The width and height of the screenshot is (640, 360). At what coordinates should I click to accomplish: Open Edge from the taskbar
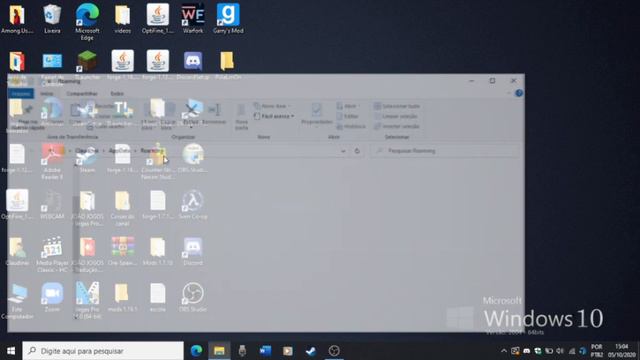(196, 351)
